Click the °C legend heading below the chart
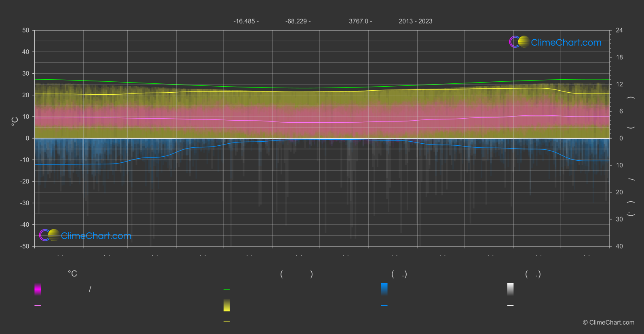 click(x=72, y=274)
